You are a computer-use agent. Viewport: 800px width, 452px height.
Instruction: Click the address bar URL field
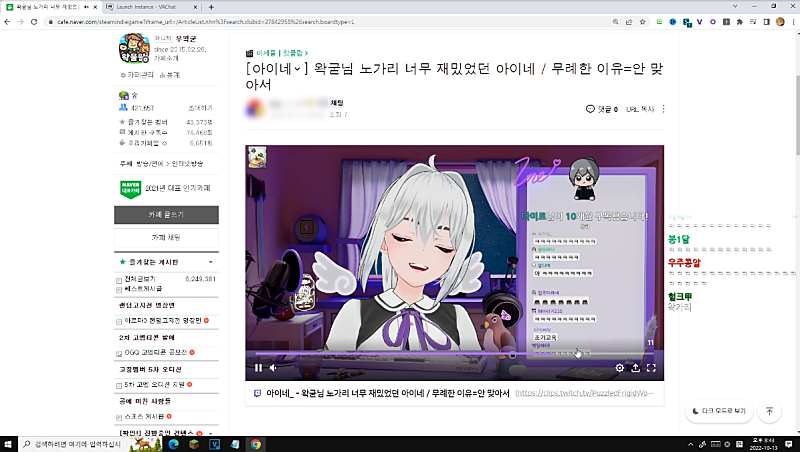[327, 22]
